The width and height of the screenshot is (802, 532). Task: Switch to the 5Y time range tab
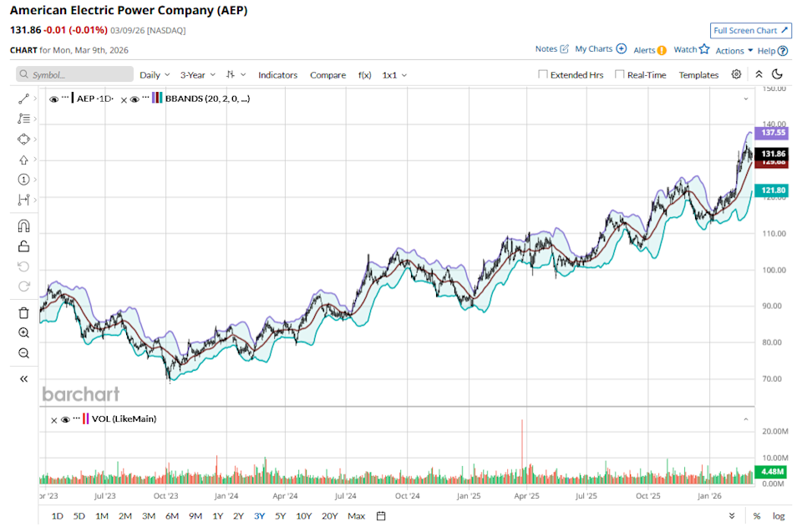pos(280,516)
